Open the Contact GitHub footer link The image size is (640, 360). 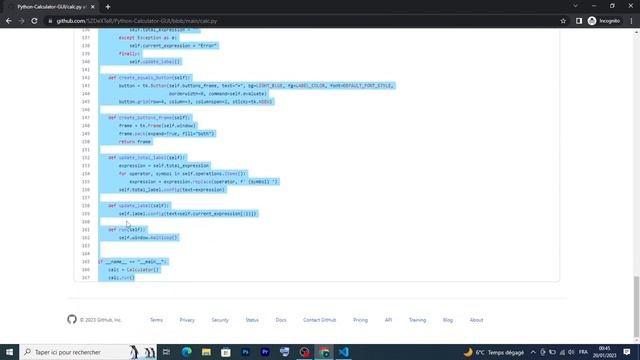pos(320,320)
